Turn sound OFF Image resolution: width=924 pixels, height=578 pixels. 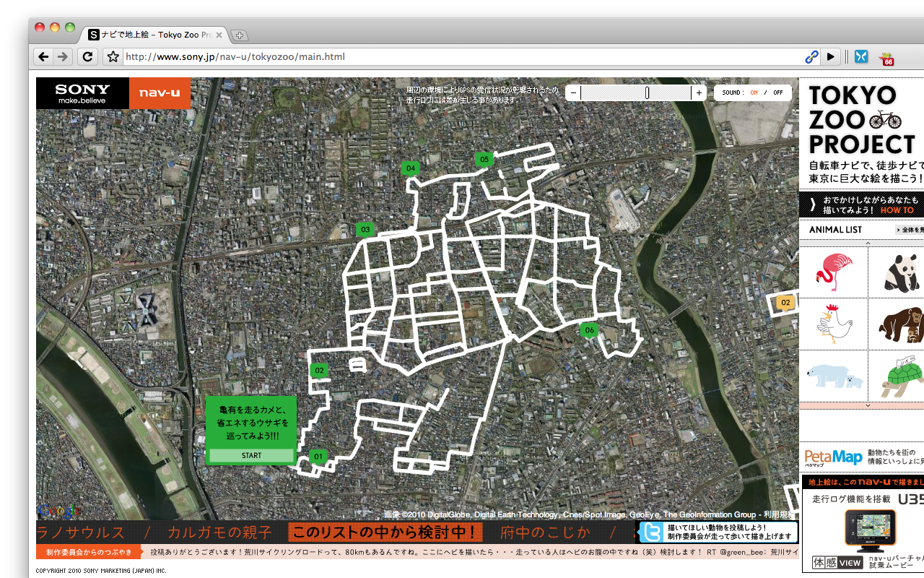tap(777, 92)
